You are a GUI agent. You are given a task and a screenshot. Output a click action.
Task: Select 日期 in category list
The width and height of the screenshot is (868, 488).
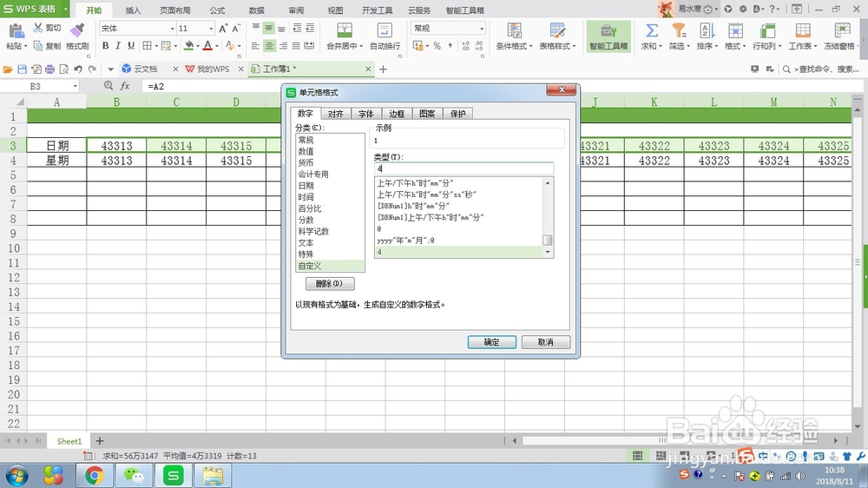[x=306, y=186]
